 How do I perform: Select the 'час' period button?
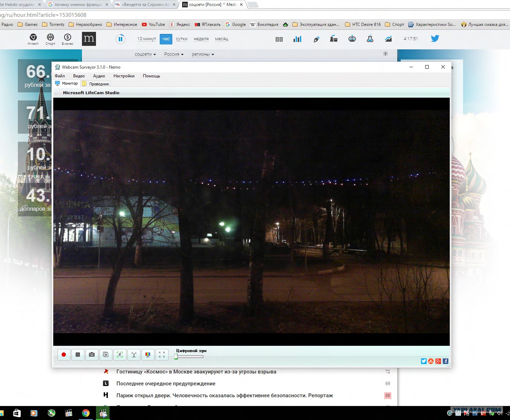166,39
